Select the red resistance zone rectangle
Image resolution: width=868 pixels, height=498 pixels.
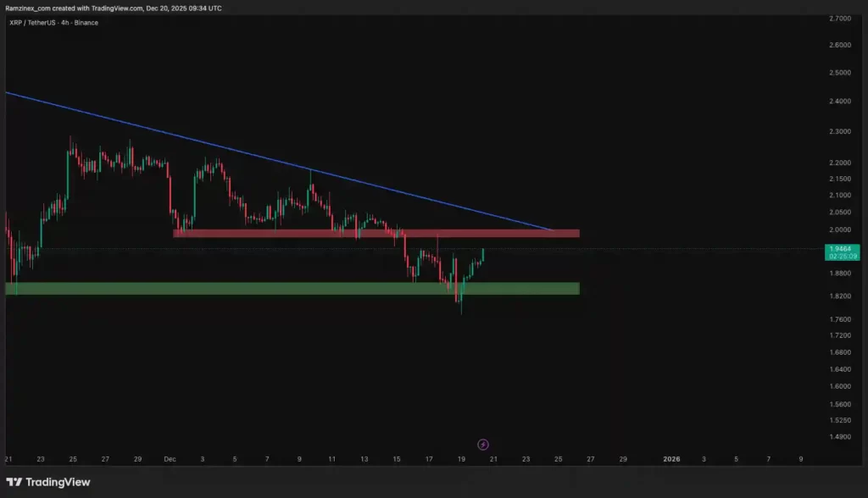pyautogui.click(x=376, y=233)
